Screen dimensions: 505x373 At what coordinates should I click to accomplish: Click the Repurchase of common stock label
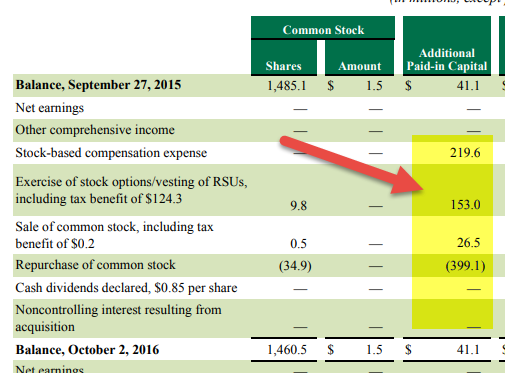point(95,265)
